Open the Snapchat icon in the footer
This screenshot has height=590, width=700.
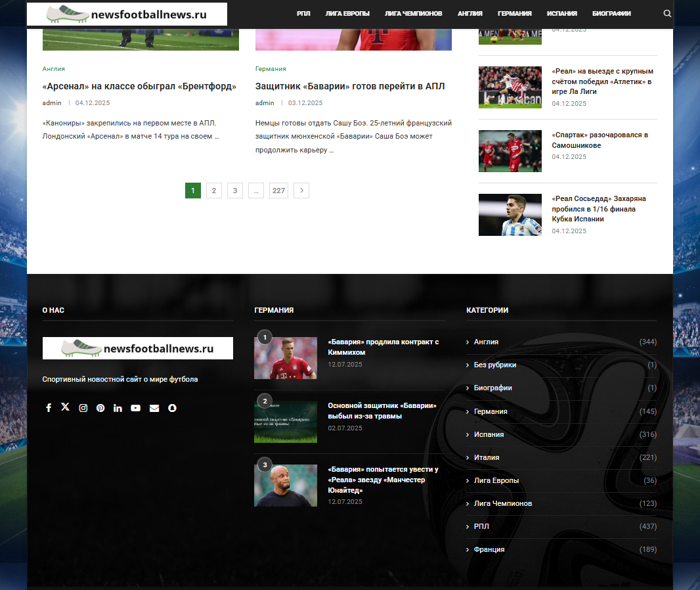(x=172, y=408)
